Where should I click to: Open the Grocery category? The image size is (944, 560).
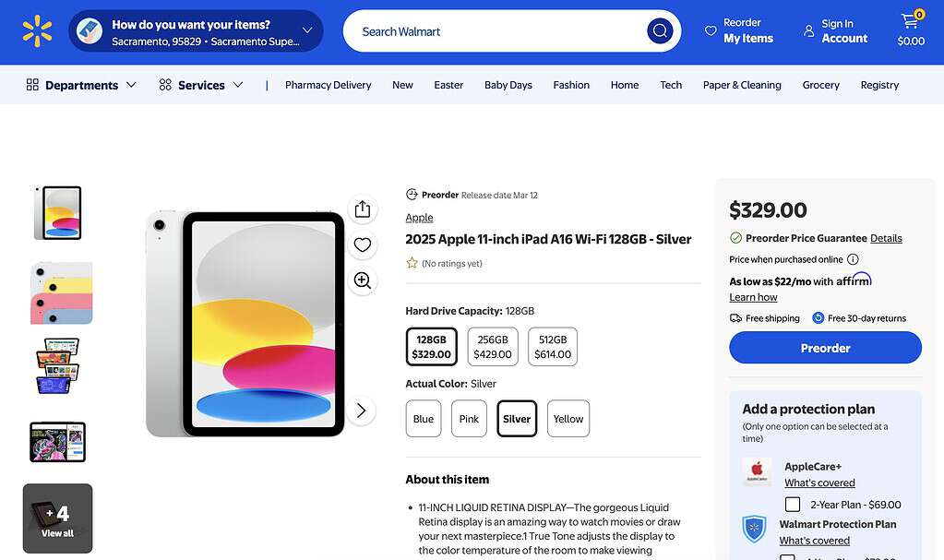[820, 85]
